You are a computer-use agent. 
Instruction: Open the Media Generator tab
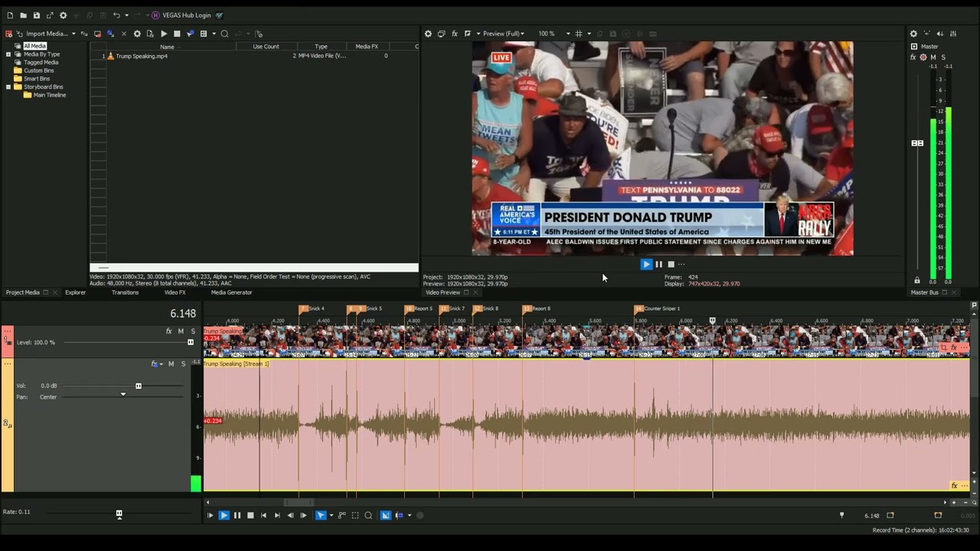coord(231,292)
